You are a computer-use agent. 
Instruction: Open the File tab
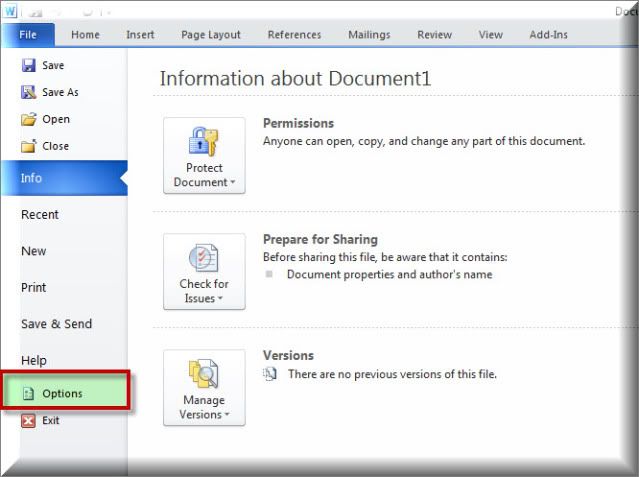click(x=28, y=35)
